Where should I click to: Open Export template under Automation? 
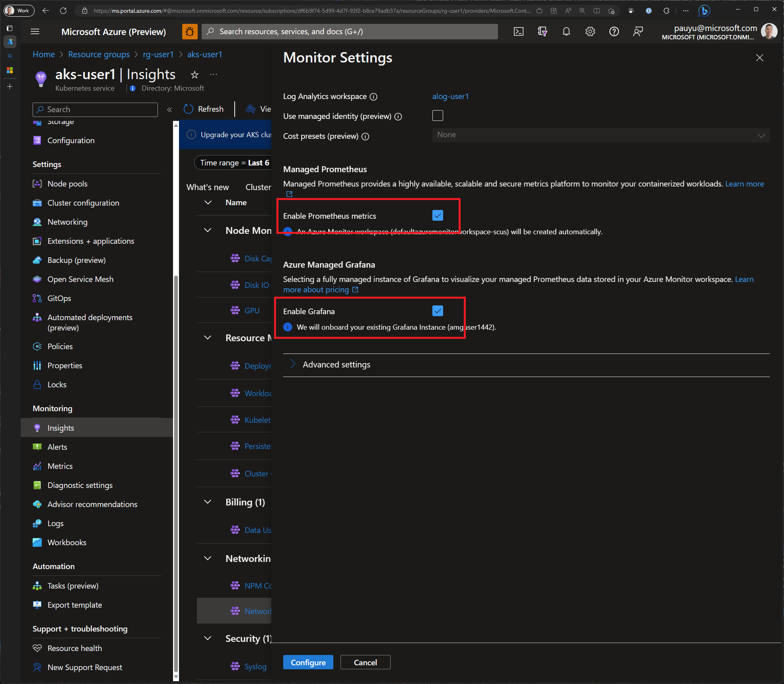pos(74,605)
